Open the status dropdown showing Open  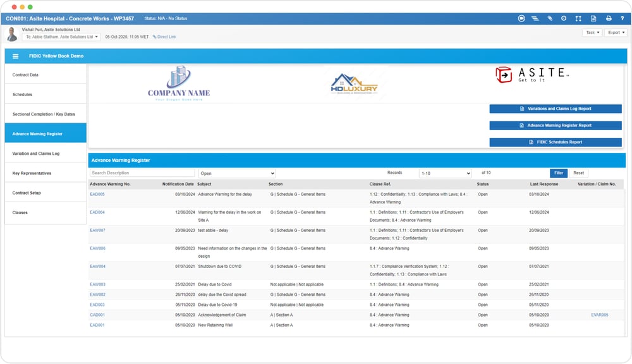[x=236, y=173]
